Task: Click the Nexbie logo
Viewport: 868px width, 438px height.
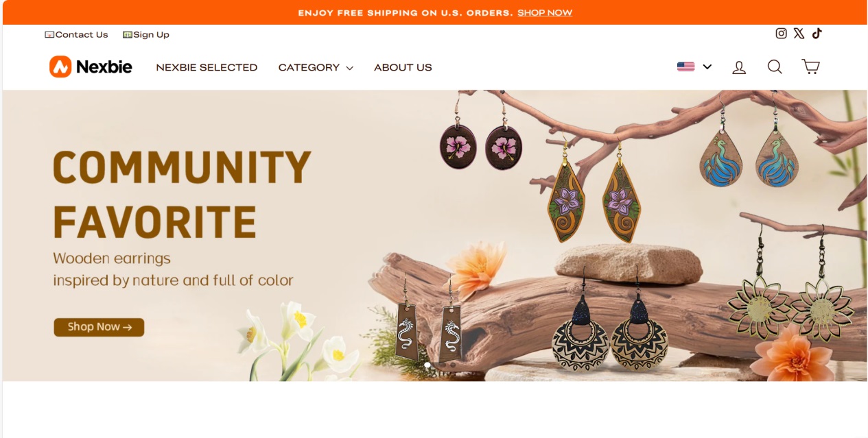Action: click(91, 66)
